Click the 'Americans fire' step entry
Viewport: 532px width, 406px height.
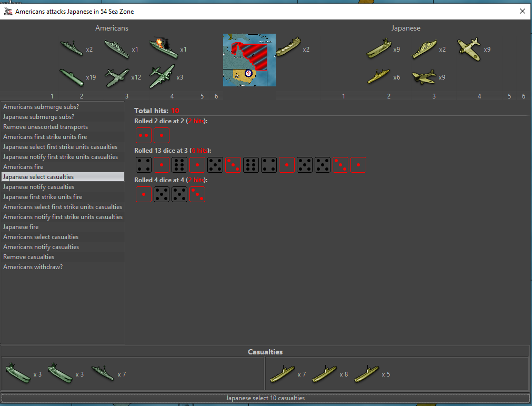point(23,167)
